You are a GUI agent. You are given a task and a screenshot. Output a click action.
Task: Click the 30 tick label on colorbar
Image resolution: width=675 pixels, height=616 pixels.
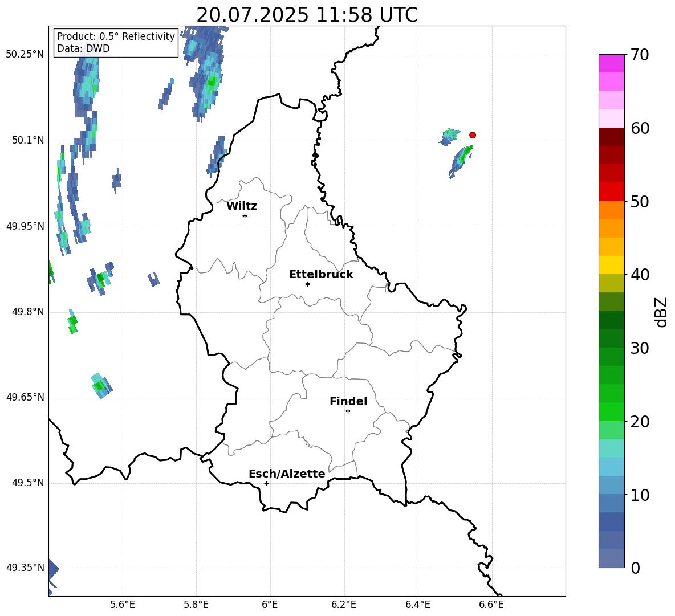640,348
